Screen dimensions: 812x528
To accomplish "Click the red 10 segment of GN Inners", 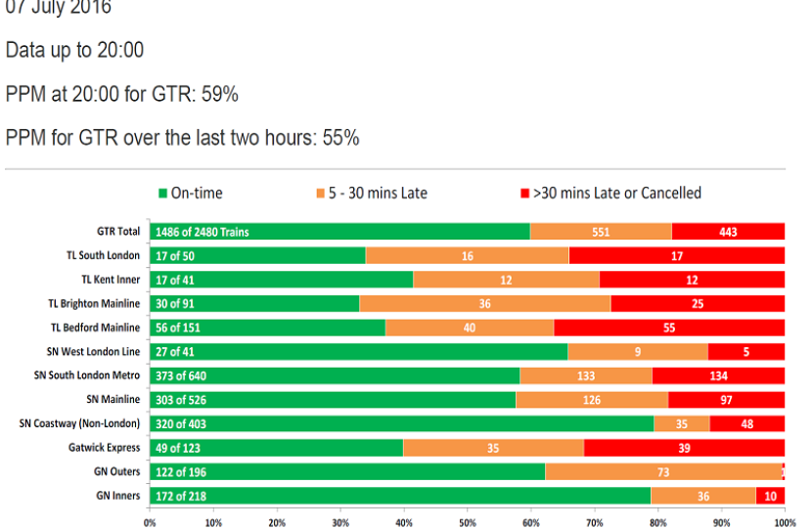I will pyautogui.click(x=770, y=496).
